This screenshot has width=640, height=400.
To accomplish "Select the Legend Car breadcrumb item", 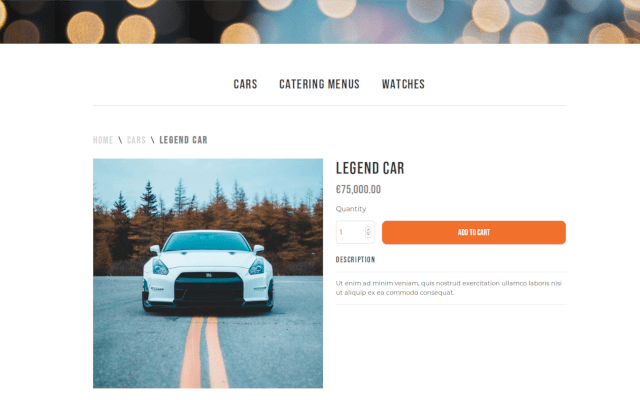I will (x=183, y=140).
